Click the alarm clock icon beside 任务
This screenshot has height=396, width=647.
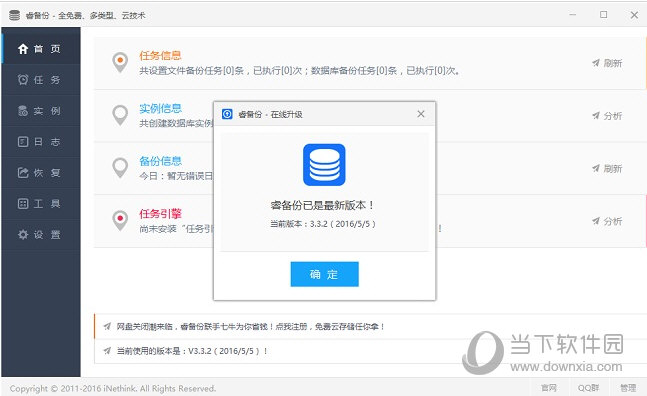23,80
